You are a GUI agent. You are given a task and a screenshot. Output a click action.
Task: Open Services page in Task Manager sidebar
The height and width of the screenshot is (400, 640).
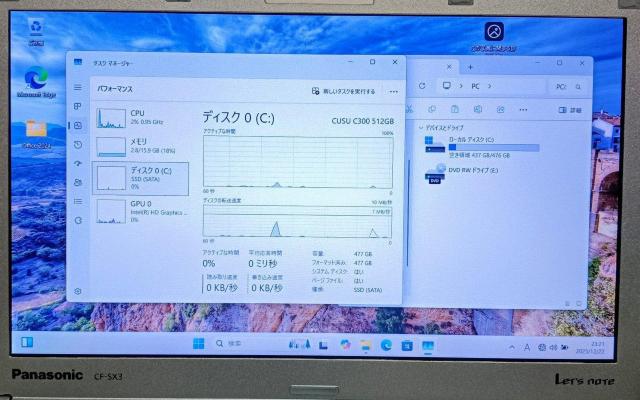pos(78,220)
